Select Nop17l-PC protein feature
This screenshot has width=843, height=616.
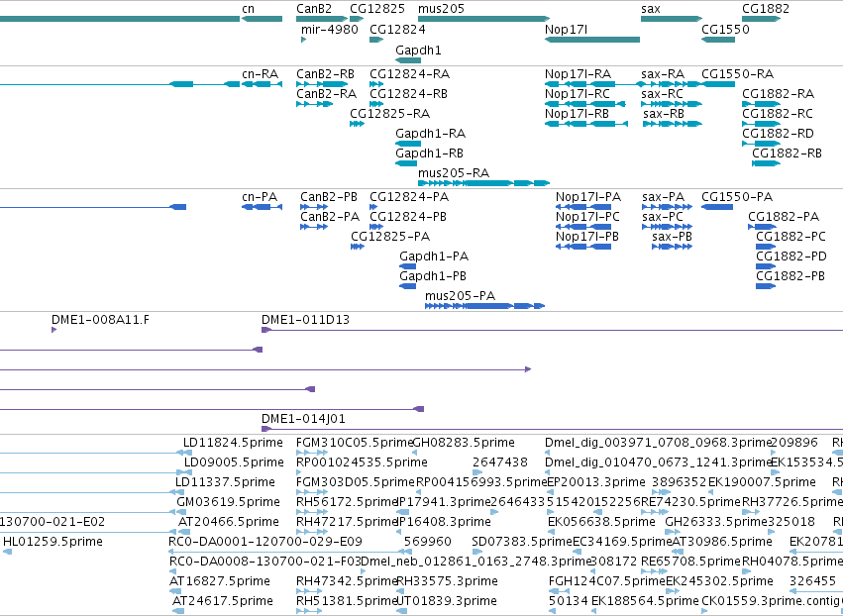click(583, 227)
